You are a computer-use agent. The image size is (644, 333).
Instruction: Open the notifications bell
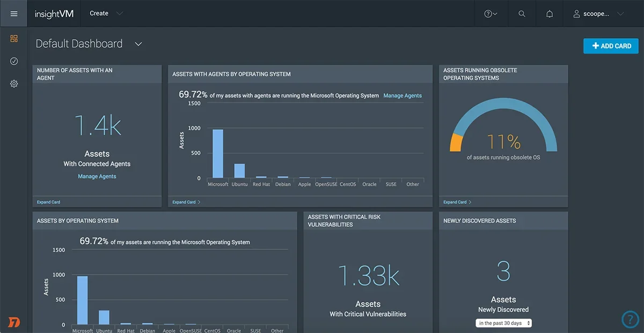click(x=550, y=14)
